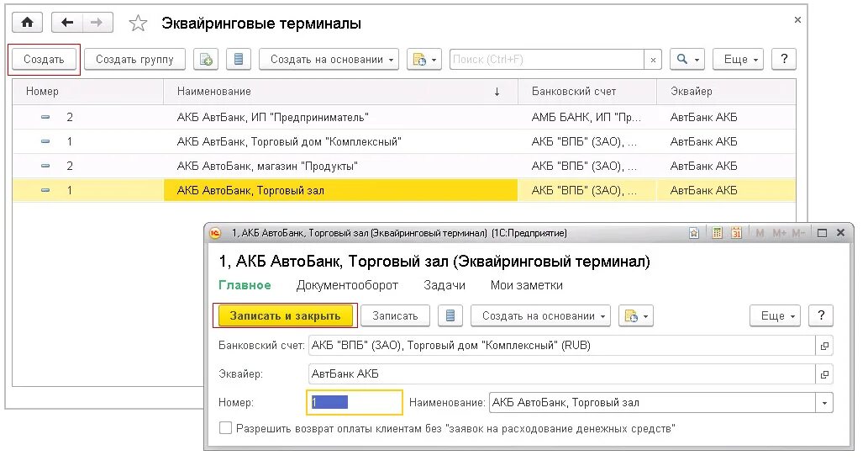Click Эквайер input field
Viewport: 868px width, 466px height.
click(562, 374)
